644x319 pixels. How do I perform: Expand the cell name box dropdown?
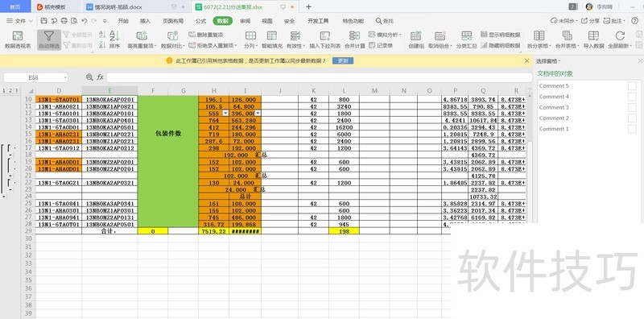(65, 77)
